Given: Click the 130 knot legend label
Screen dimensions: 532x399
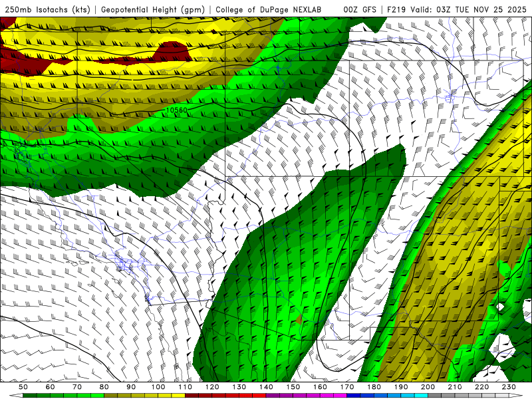Looking at the screenshot, I should pyautogui.click(x=239, y=387).
